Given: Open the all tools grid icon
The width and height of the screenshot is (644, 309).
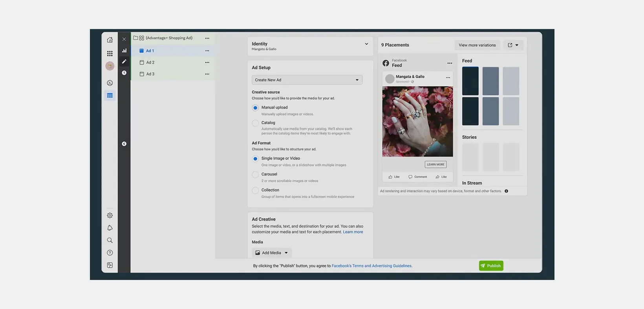Looking at the screenshot, I should click(x=110, y=53).
